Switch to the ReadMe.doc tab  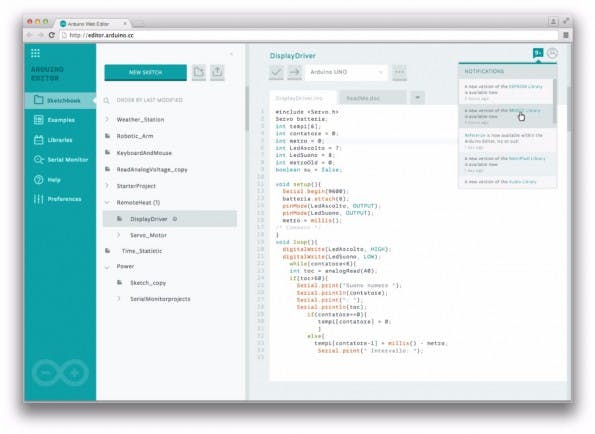372,98
